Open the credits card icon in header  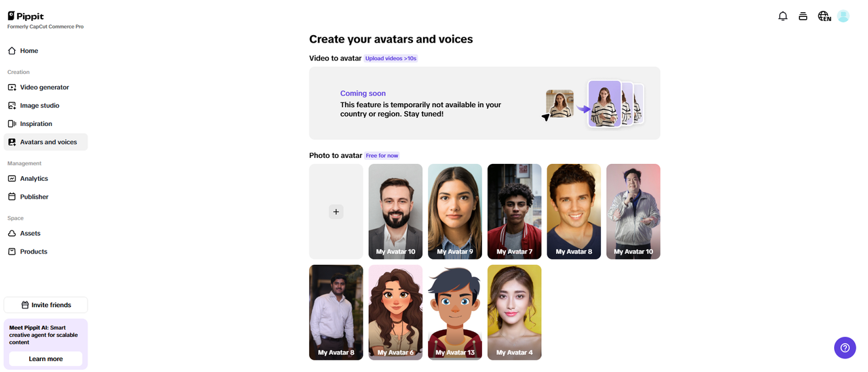803,16
